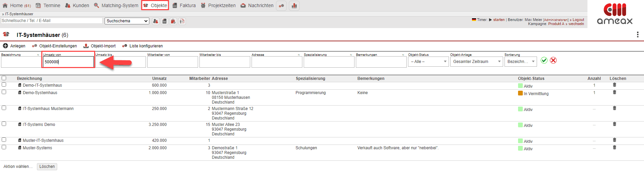
Task: Click the Logout link
Action: [x=578, y=20]
